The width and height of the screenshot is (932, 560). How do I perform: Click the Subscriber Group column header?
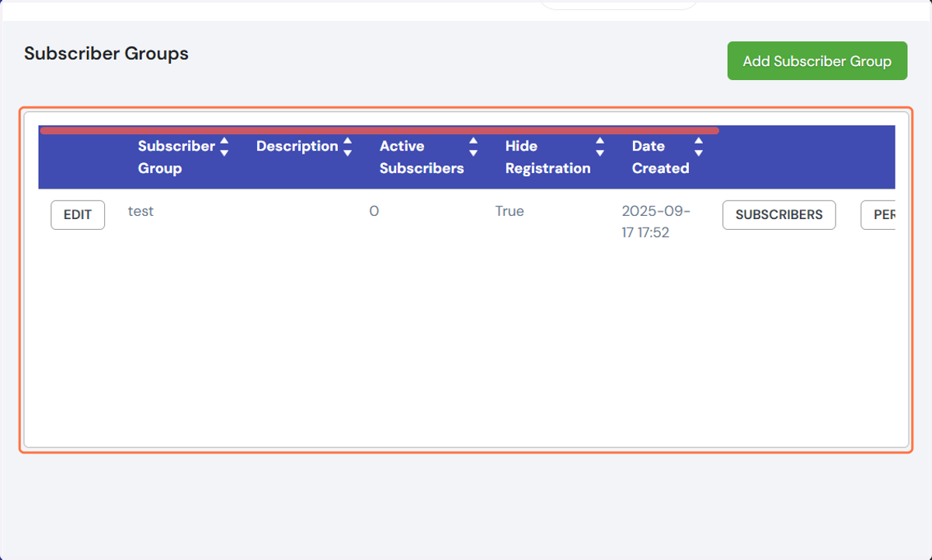pos(176,157)
